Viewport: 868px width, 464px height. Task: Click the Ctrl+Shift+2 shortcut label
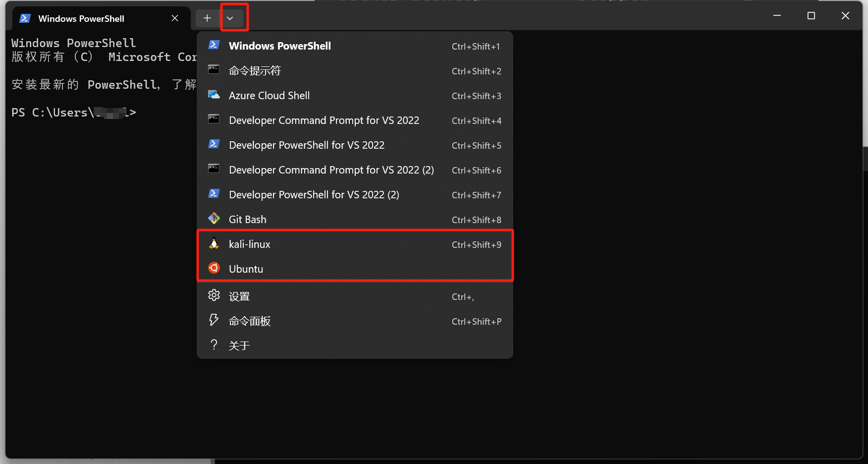tap(476, 71)
